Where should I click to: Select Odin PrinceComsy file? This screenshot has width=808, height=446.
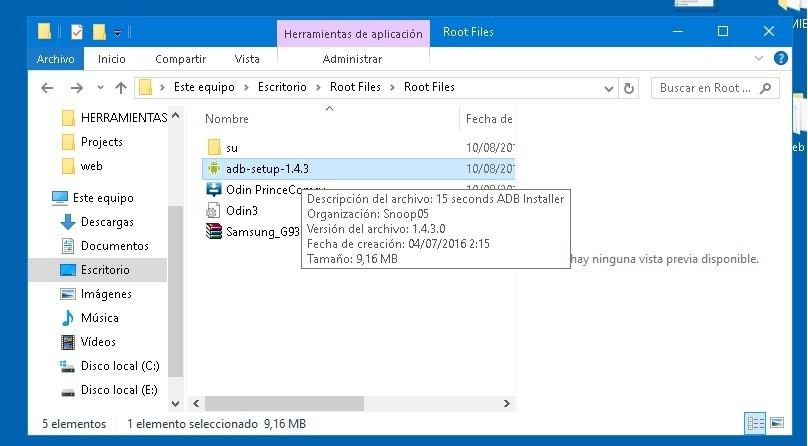coord(266,190)
